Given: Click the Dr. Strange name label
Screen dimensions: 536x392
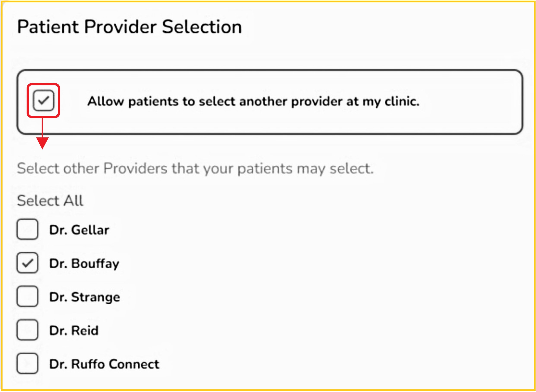Looking at the screenshot, I should point(85,297).
